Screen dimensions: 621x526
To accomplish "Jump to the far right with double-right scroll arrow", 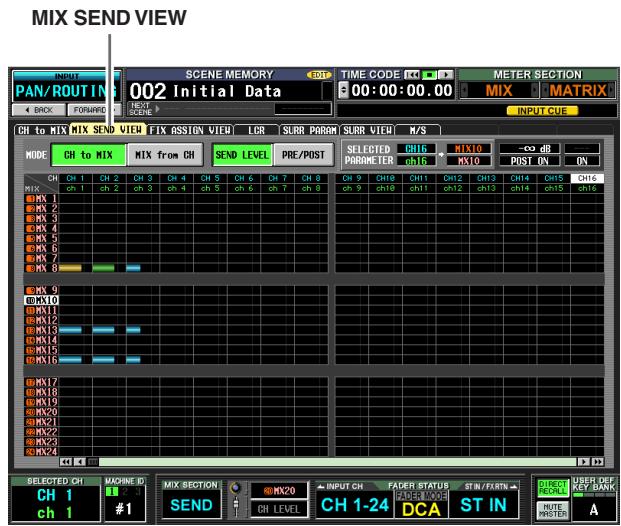I will tap(598, 462).
